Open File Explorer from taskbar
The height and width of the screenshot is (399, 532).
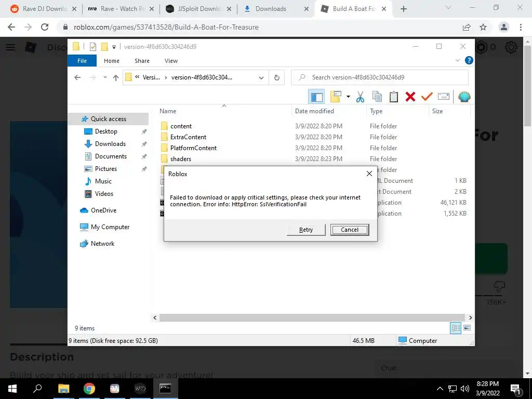click(63, 389)
